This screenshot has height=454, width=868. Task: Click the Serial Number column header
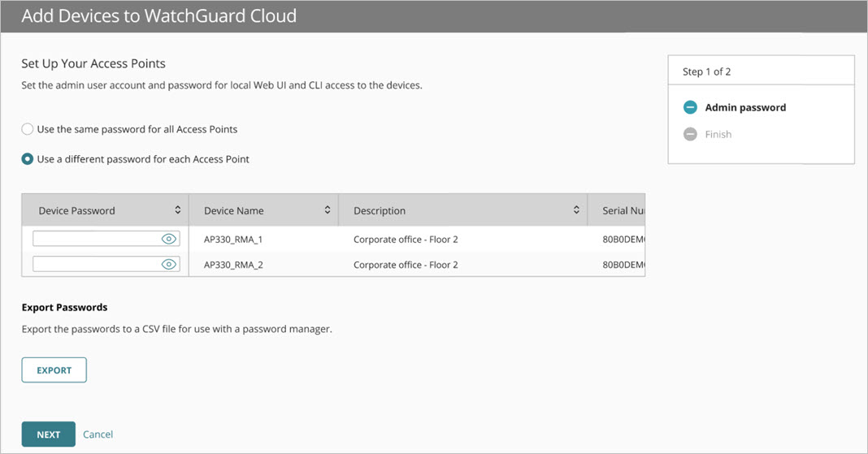click(623, 210)
